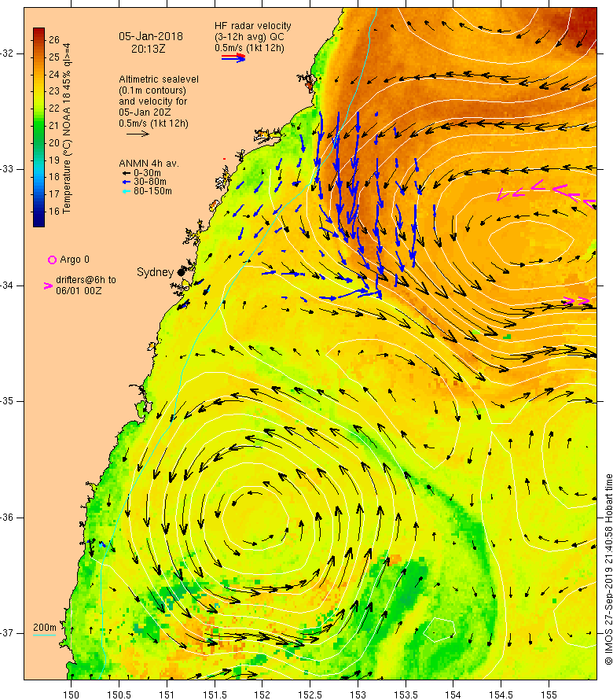
Task: Click the 16 tick label on the color bar
Action: tap(54, 211)
